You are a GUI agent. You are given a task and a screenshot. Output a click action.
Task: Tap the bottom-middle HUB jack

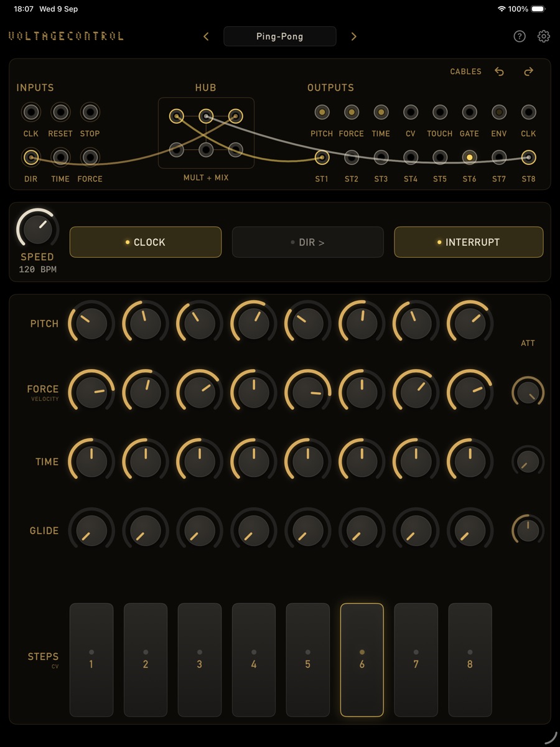tap(206, 149)
